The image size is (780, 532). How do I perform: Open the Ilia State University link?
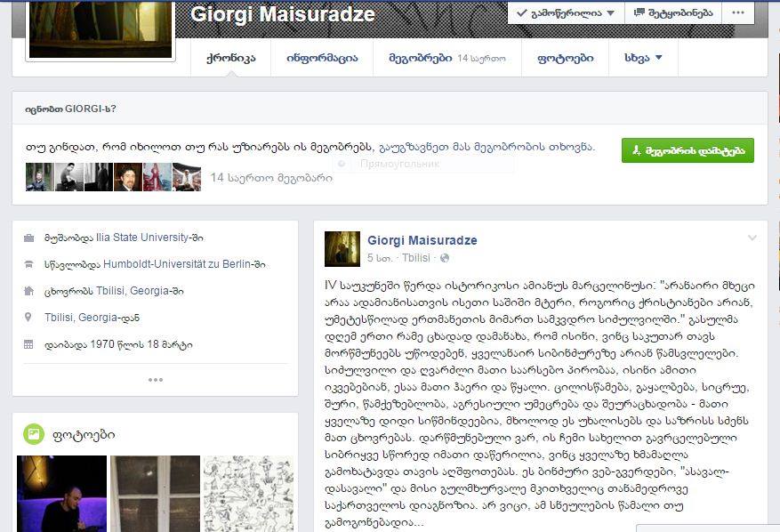pyautogui.click(x=143, y=238)
